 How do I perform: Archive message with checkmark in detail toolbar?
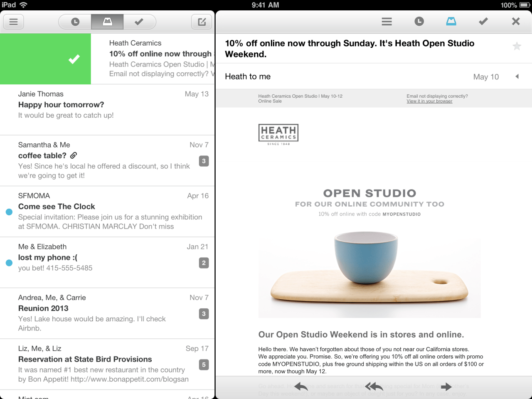[483, 21]
